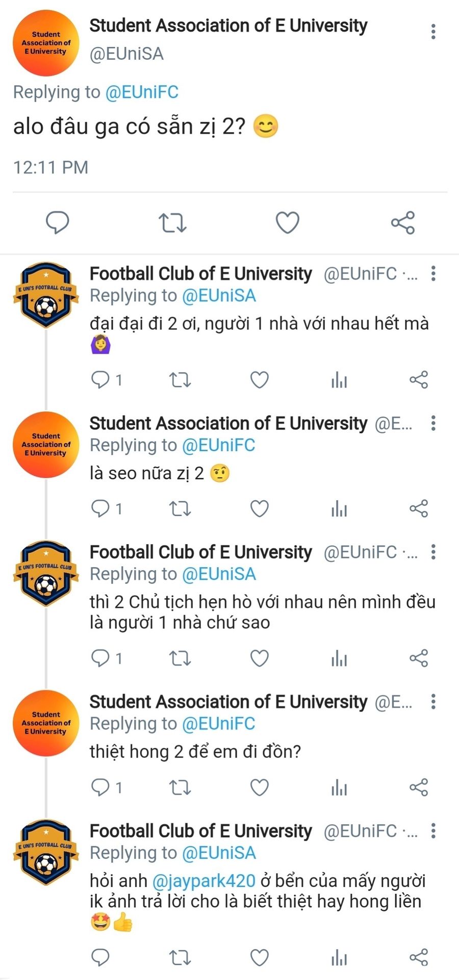The width and height of the screenshot is (459, 980).
Task: Retweet the reply "là seo nữa zị 2"
Action: pos(180,509)
